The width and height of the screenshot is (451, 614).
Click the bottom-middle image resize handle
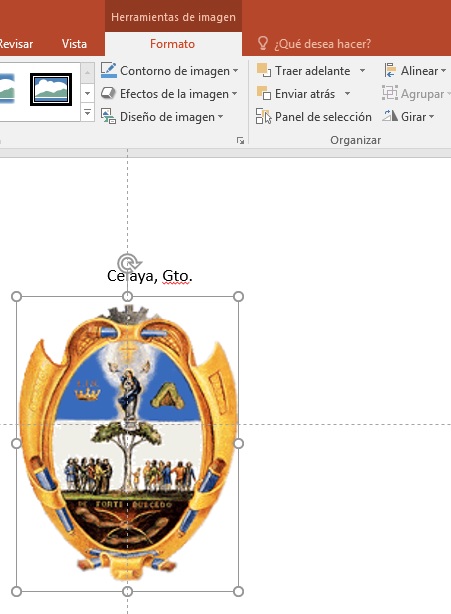[x=127, y=591]
